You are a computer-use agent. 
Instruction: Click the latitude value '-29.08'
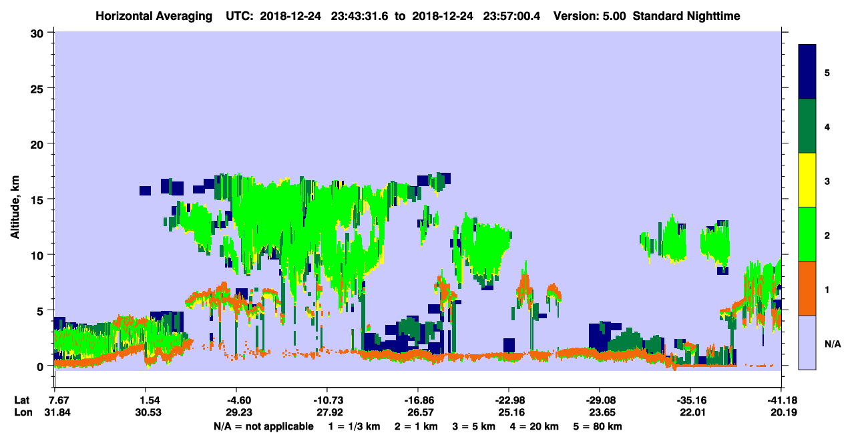coord(600,400)
